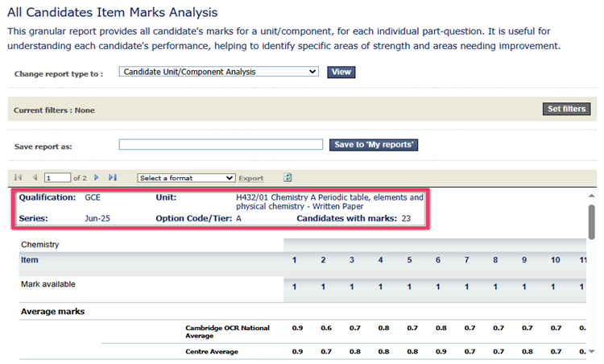Click the Set filters button
604x364 pixels.
click(566, 110)
